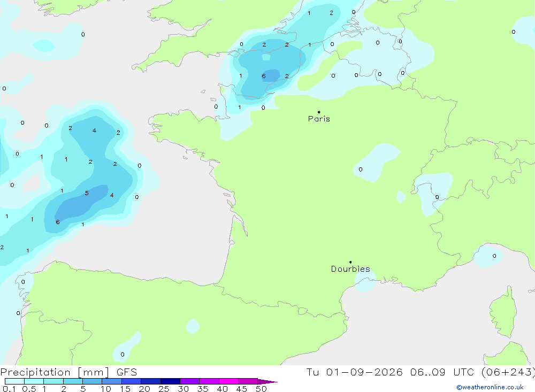
Task: Pick the 25–30 mm legend swatch
Action: tap(170, 381)
